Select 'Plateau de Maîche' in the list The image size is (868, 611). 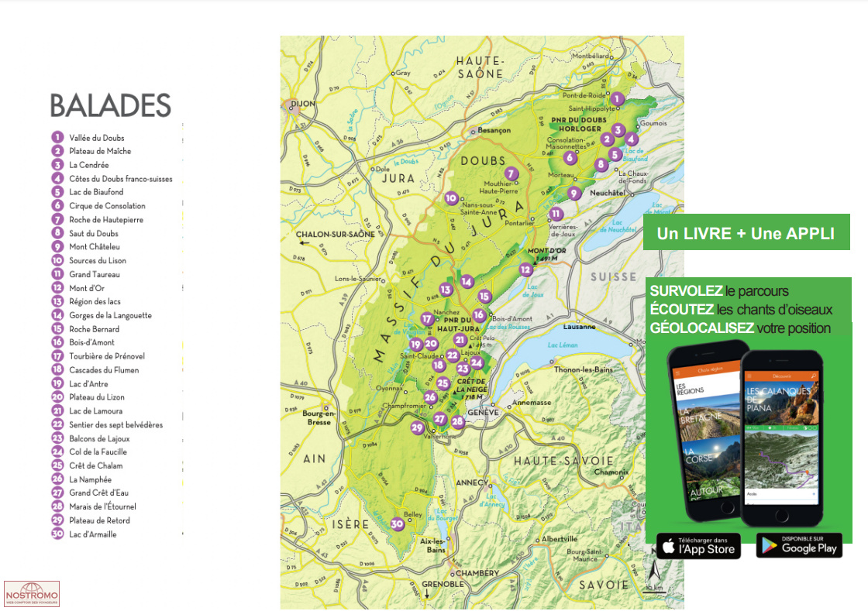pyautogui.click(x=100, y=151)
